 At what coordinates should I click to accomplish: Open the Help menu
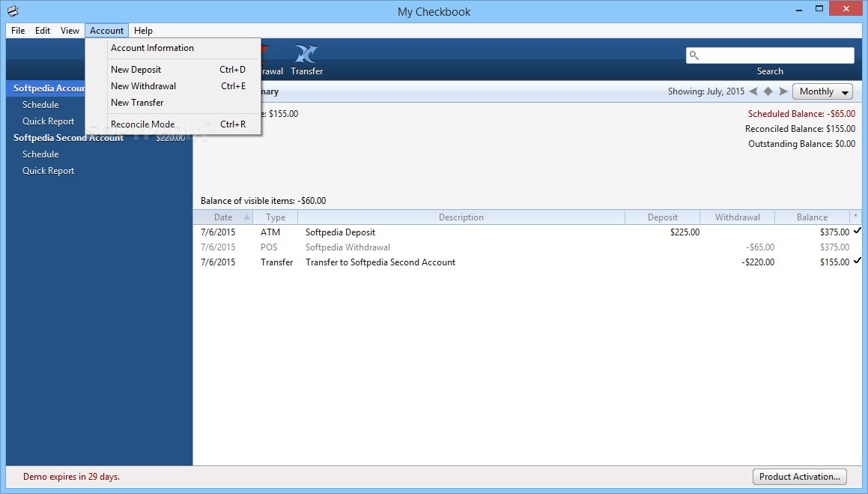click(x=143, y=31)
